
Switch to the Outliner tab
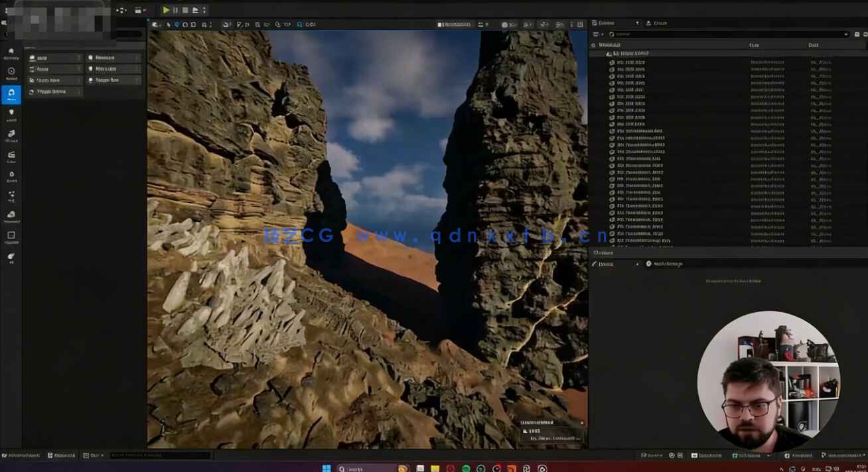[x=607, y=23]
